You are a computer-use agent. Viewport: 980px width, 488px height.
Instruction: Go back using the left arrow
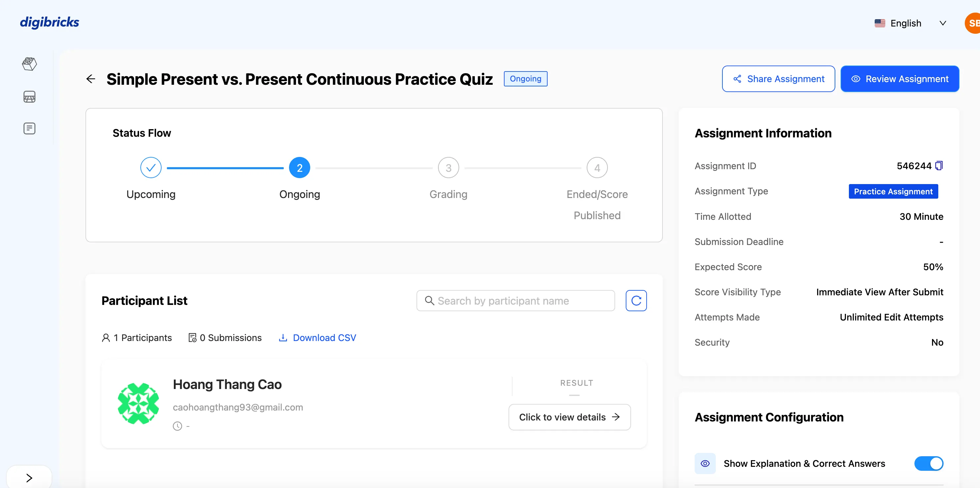(90, 79)
